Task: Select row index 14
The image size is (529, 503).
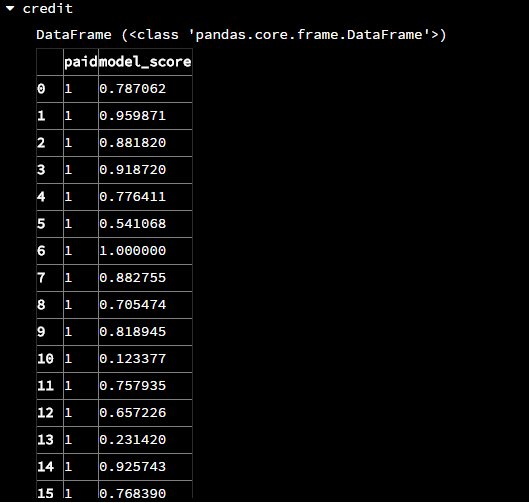Action: 46,467
